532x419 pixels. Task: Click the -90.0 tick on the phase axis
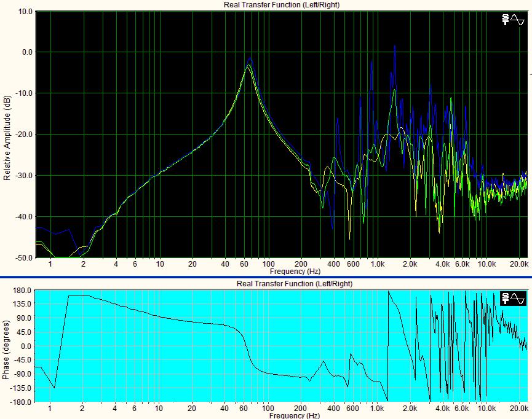pos(23,374)
